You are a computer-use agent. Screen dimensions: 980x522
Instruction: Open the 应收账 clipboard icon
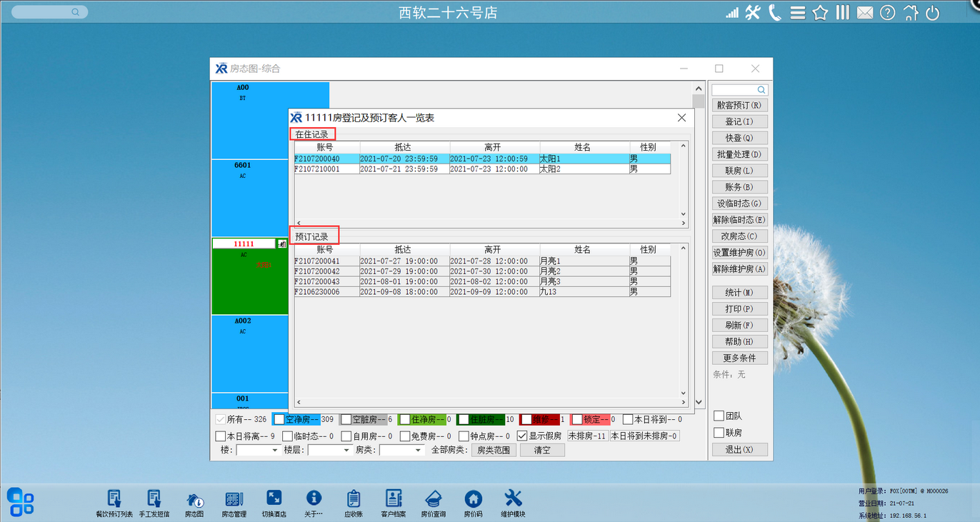(x=354, y=498)
